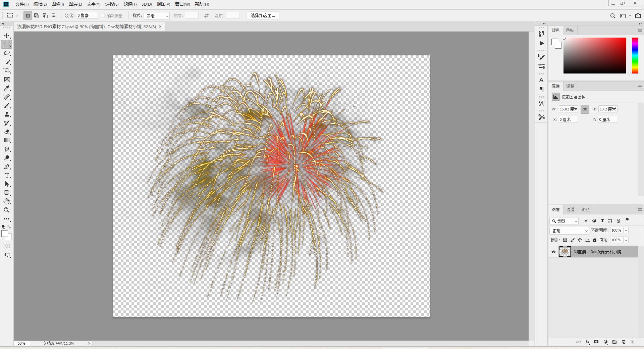Viewport: 644px width, 349px height.
Task: Expand the 不透明度 opacity dropdown arrow
Action: click(626, 231)
